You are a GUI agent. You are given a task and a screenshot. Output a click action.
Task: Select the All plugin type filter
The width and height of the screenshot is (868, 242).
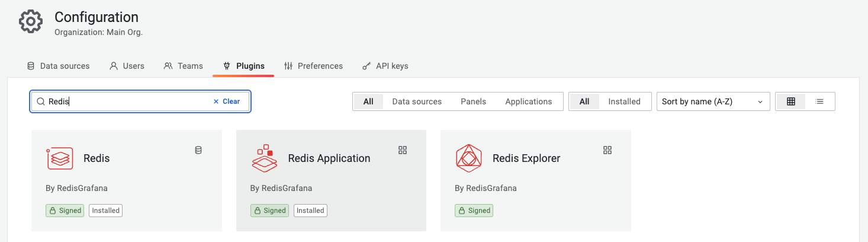[368, 101]
